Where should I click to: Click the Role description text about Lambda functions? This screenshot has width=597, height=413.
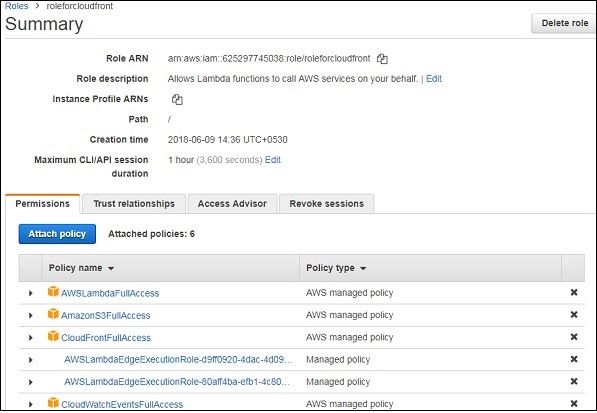(x=293, y=79)
